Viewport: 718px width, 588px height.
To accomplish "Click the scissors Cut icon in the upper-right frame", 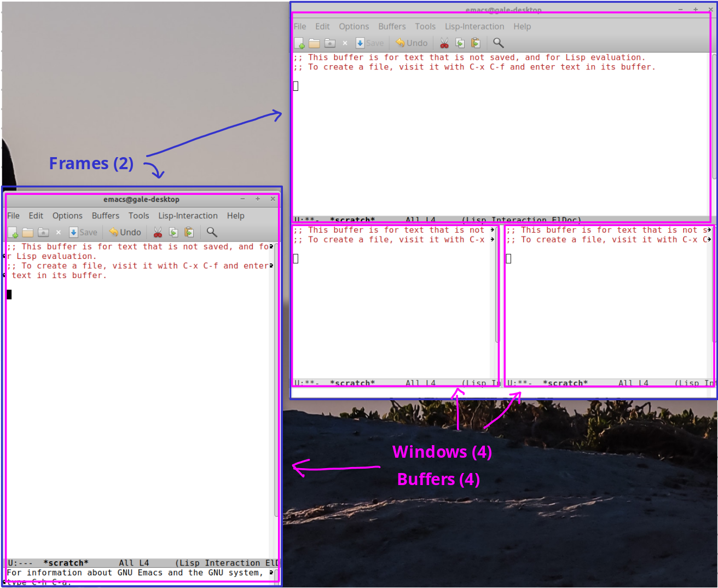I will point(444,43).
